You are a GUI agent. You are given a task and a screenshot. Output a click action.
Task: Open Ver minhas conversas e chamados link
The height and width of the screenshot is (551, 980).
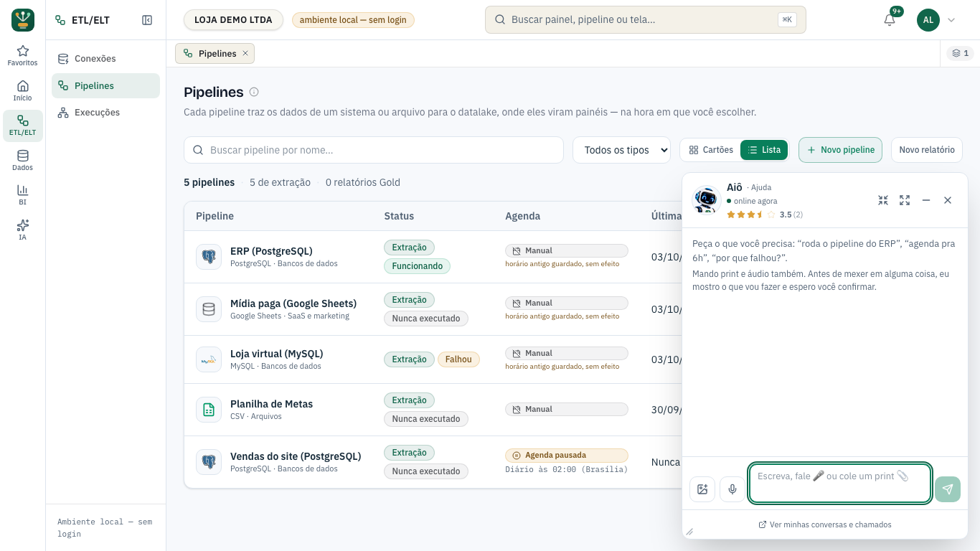(x=825, y=524)
